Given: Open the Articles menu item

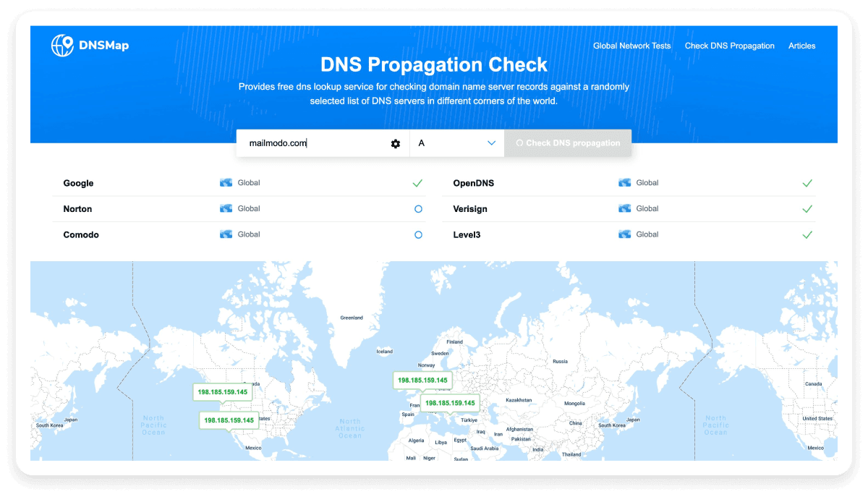Looking at the screenshot, I should coord(802,46).
